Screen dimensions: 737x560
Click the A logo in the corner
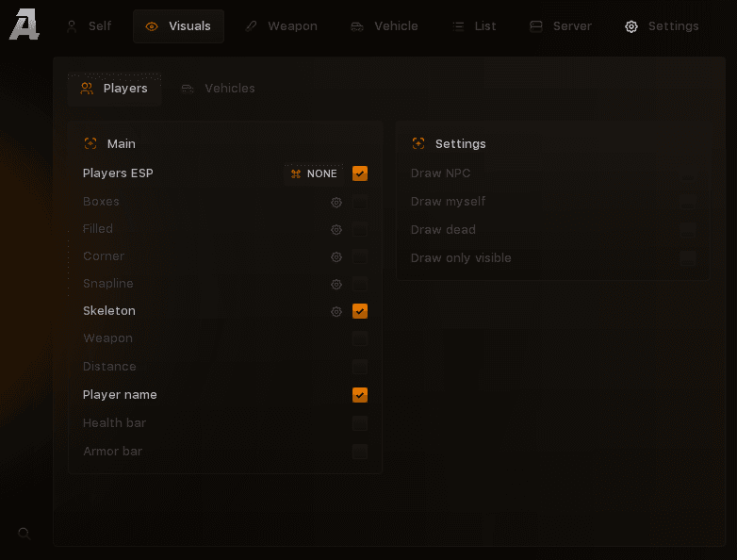(x=25, y=25)
